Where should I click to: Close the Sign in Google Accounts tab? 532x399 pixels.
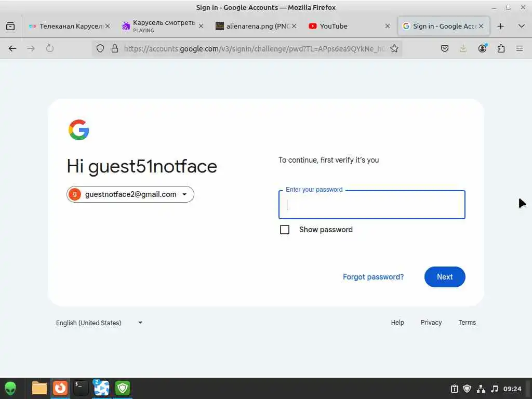pos(481,26)
